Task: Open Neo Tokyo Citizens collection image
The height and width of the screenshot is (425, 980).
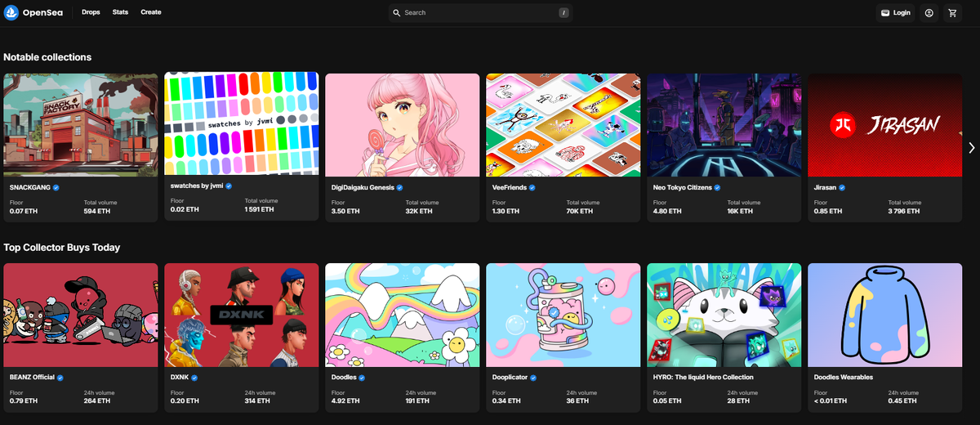Action: [724, 125]
